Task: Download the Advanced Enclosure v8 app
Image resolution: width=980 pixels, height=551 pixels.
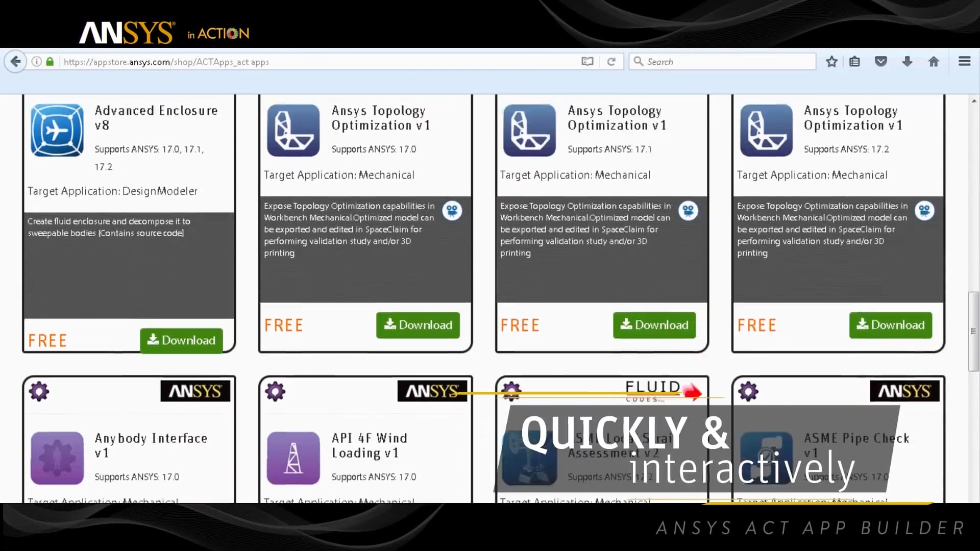Action: [181, 340]
